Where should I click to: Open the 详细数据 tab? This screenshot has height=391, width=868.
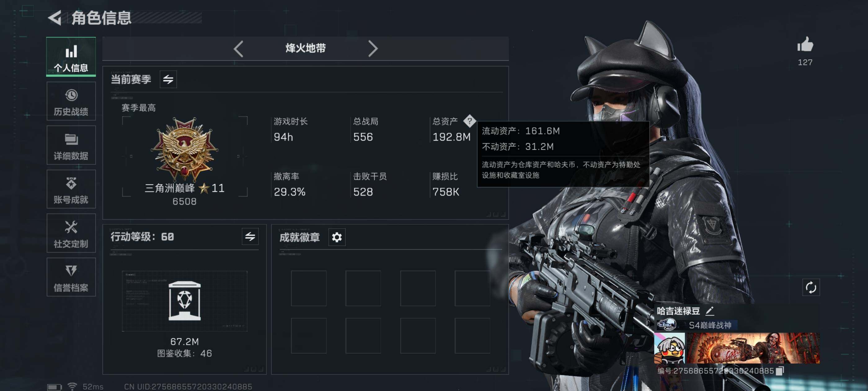tap(71, 145)
